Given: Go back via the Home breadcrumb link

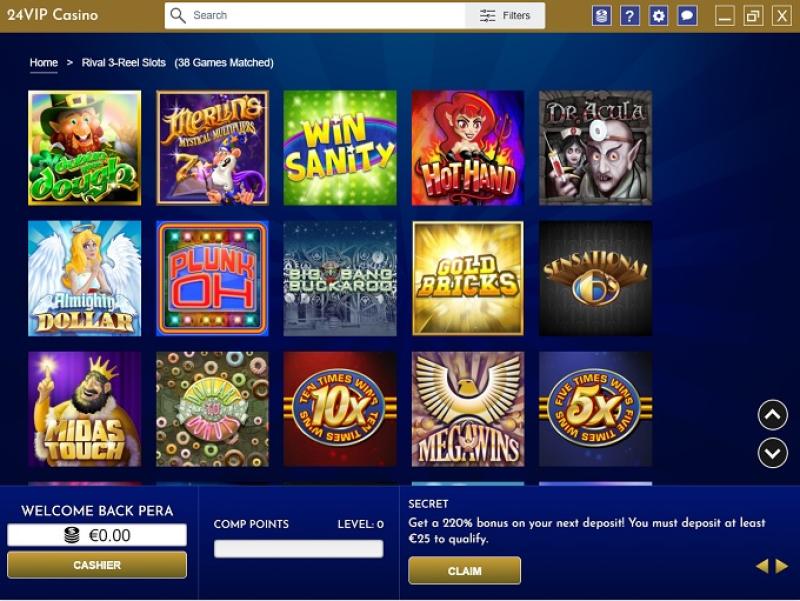Looking at the screenshot, I should click(44, 63).
